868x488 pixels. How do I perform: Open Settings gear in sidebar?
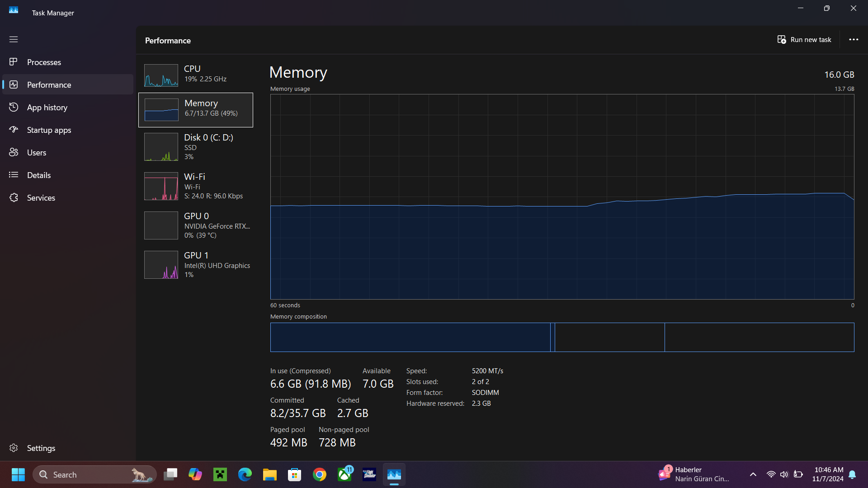tap(14, 448)
